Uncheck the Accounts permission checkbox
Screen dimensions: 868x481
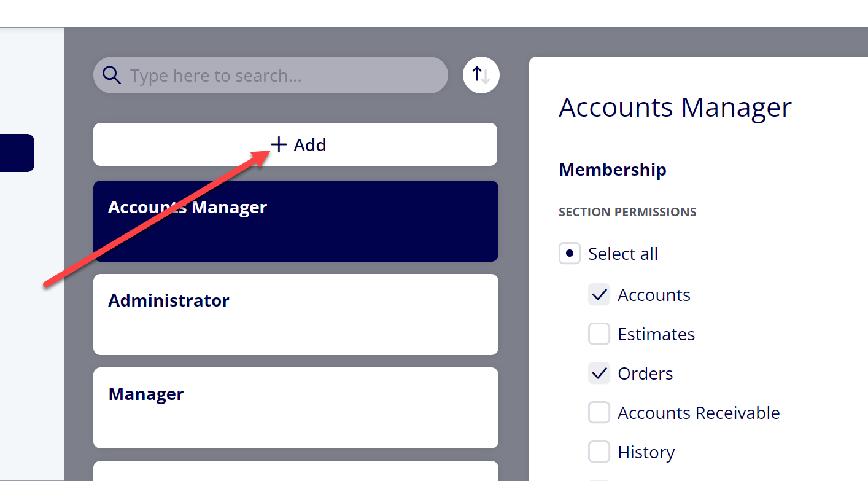pos(599,295)
